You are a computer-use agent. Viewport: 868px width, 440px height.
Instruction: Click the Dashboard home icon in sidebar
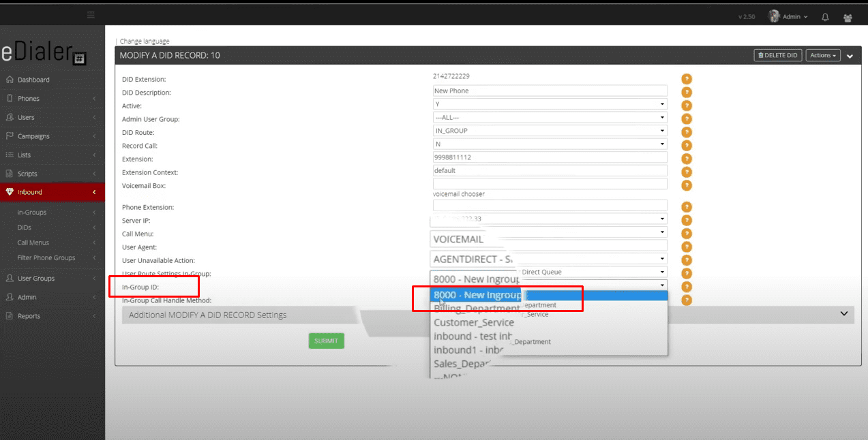(10, 80)
